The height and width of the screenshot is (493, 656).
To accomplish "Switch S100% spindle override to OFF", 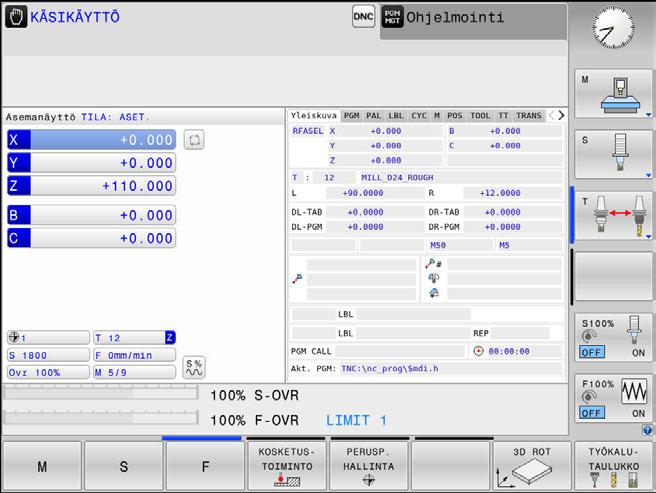I will pyautogui.click(x=592, y=352).
